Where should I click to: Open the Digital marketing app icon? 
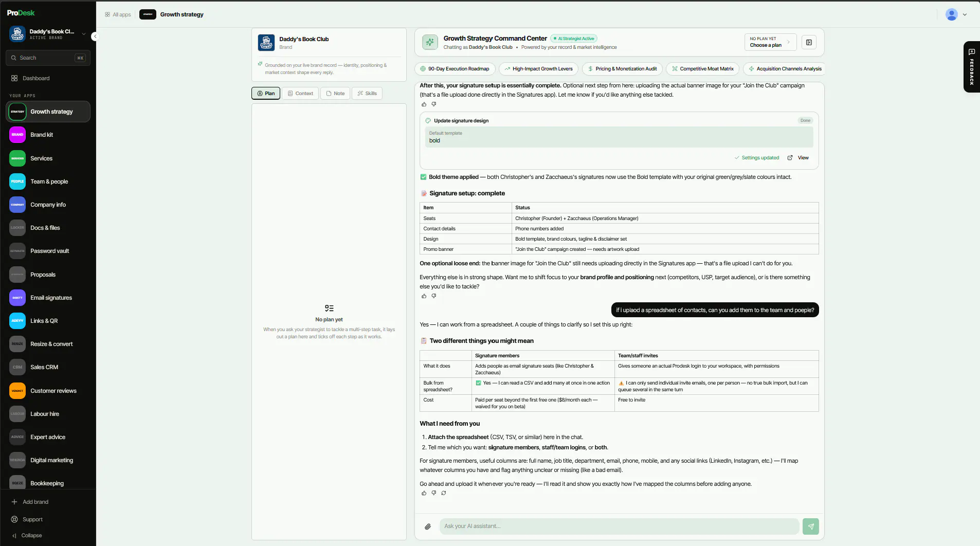(x=17, y=460)
